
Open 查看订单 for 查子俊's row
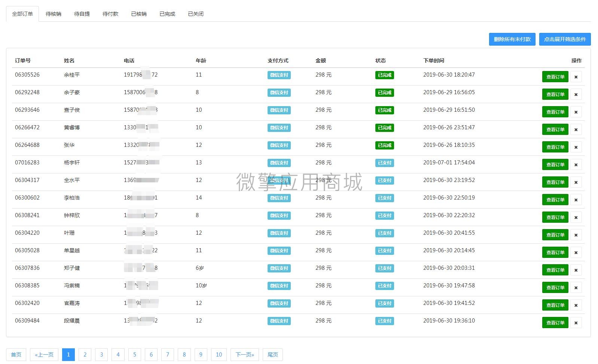point(555,112)
